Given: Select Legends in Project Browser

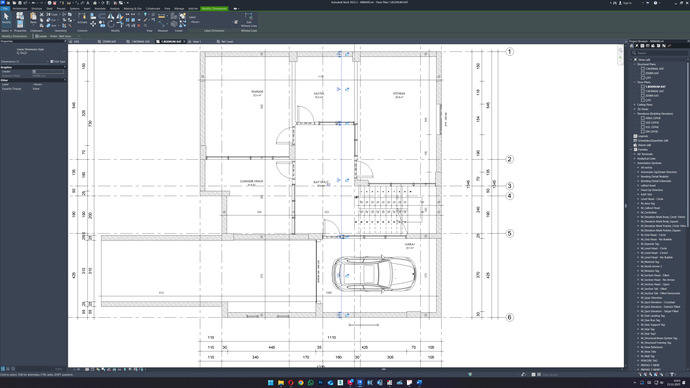Looking at the screenshot, I should tap(642, 136).
